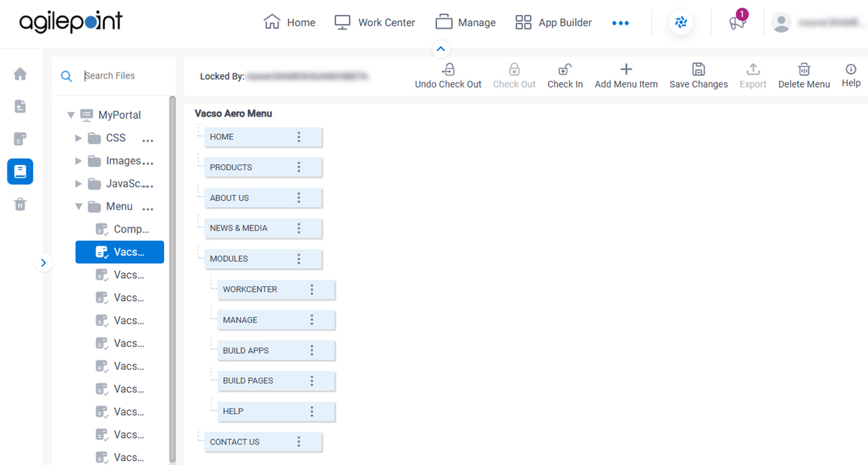Image resolution: width=868 pixels, height=465 pixels.
Task: Select the BUILD PAGES submenu item
Action: coord(277,381)
